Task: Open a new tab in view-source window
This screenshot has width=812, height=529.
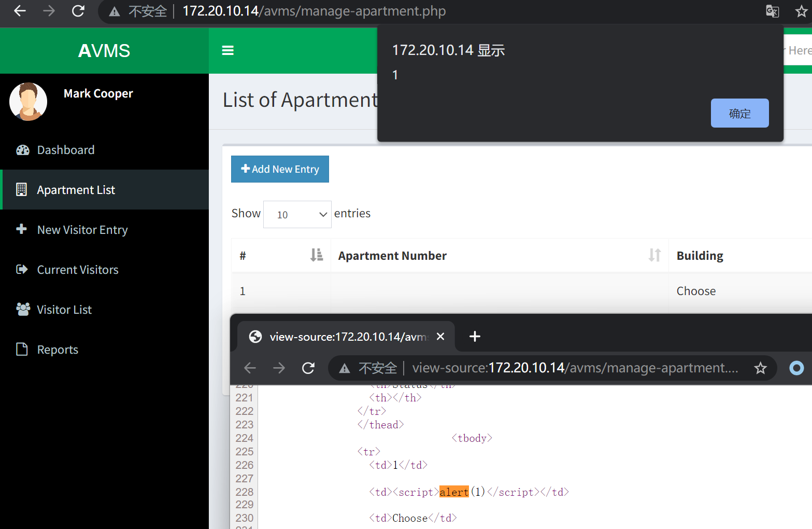Action: pos(475,337)
